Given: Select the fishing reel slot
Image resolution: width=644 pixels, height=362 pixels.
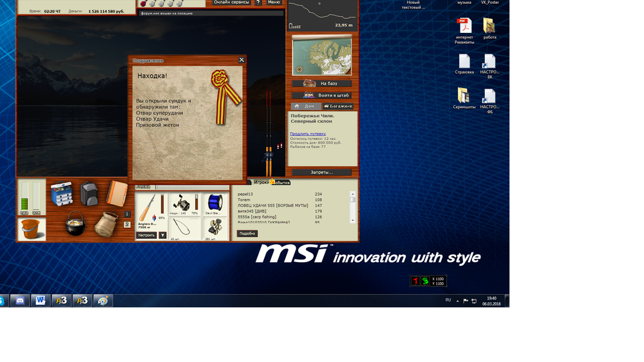Looking at the screenshot, I should tap(184, 204).
